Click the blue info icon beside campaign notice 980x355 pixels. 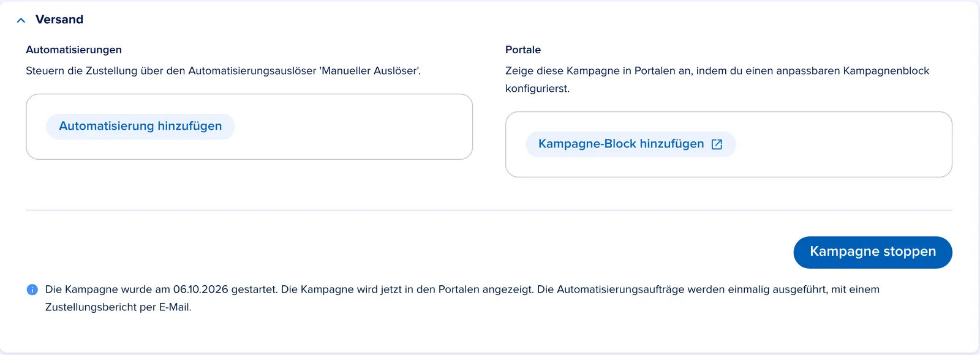coord(32,290)
